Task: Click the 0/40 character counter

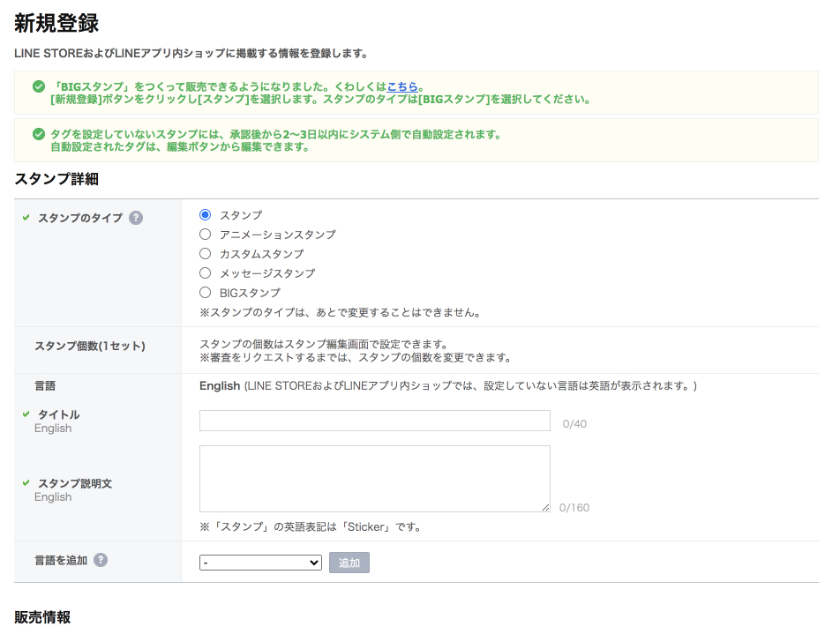Action: pyautogui.click(x=574, y=424)
